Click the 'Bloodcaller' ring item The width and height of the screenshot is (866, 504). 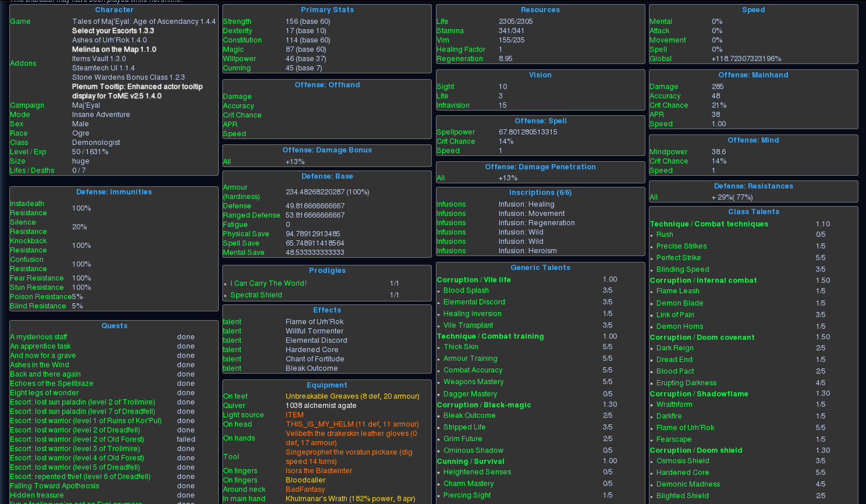point(306,480)
